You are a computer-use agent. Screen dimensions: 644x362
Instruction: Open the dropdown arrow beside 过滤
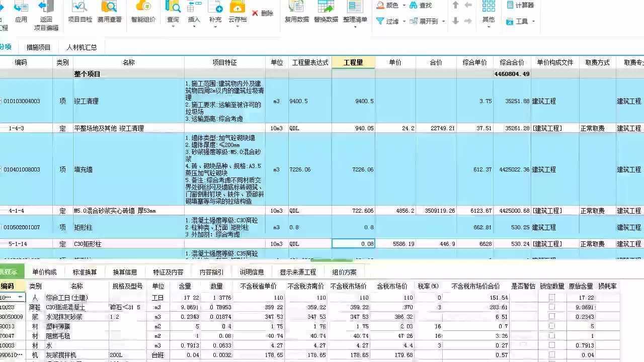tap(404, 22)
